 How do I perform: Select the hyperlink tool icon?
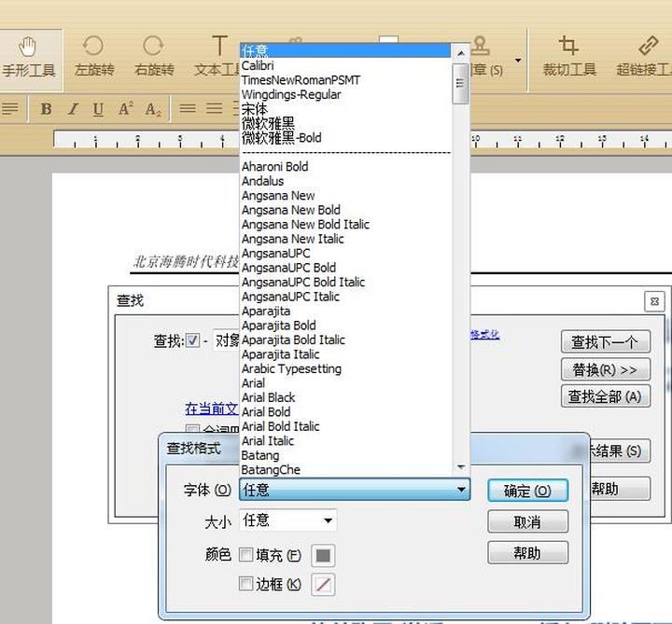pos(648,47)
